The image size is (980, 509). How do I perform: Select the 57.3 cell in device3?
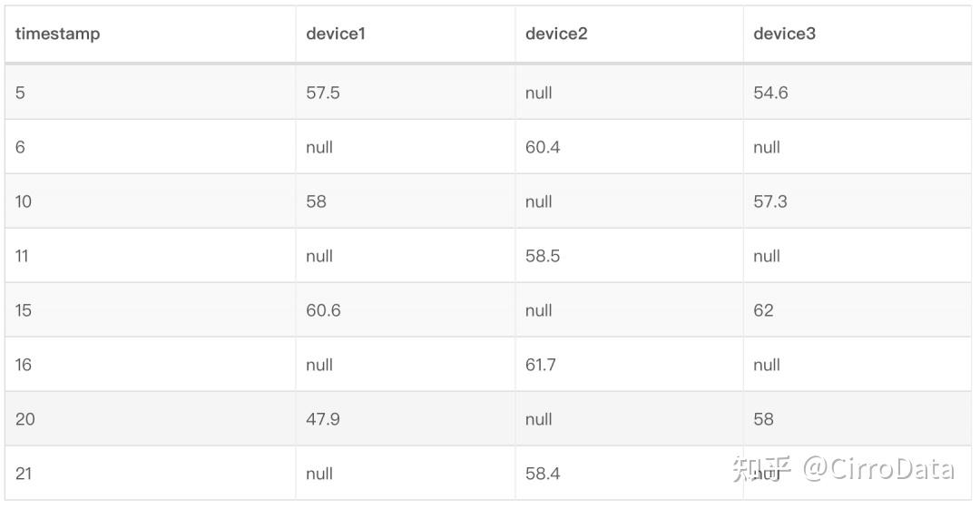(x=770, y=201)
